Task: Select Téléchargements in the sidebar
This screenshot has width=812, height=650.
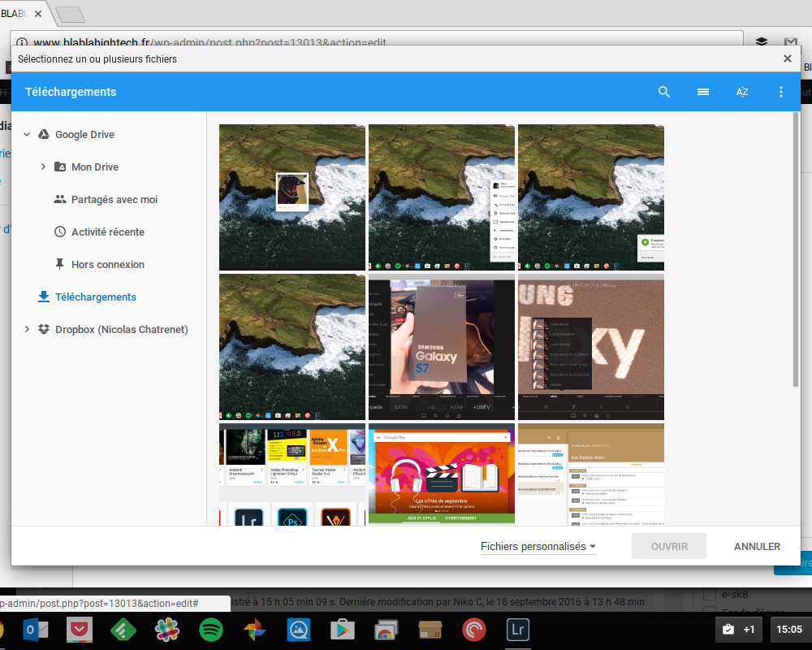Action: (96, 297)
